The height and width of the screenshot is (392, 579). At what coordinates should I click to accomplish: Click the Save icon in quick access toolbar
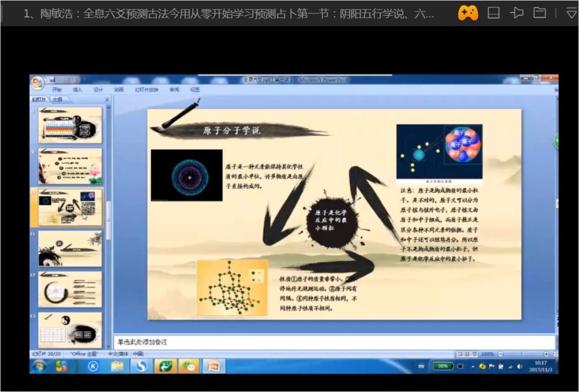pos(52,79)
